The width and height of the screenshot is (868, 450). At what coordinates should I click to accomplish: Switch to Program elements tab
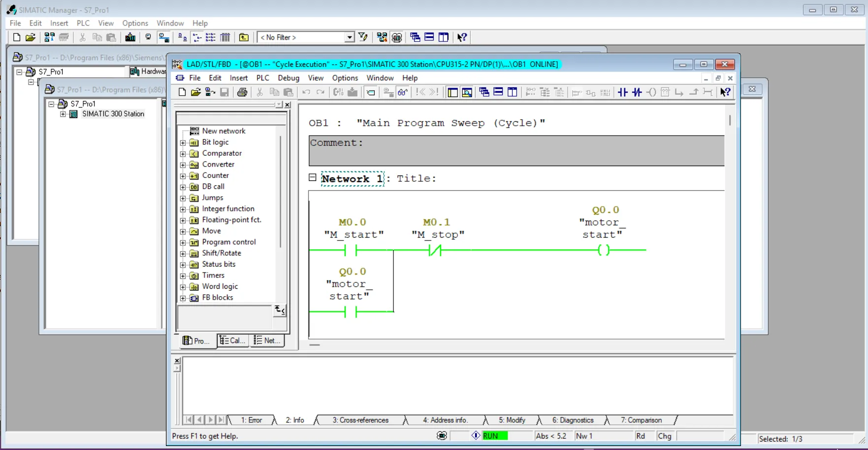tap(197, 341)
